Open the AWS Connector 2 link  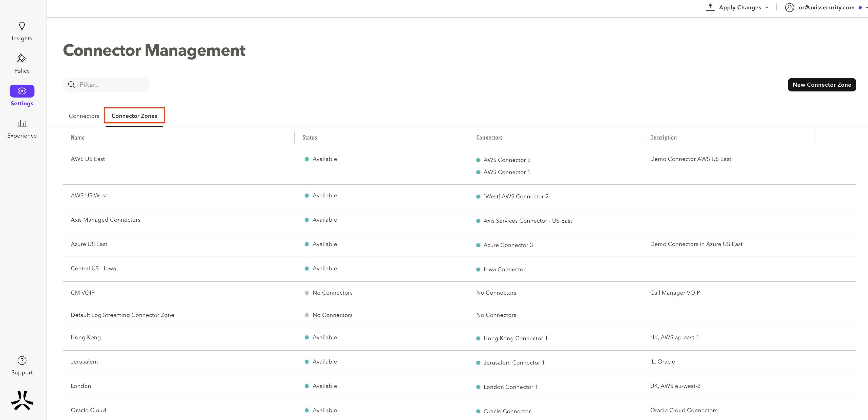click(x=507, y=160)
